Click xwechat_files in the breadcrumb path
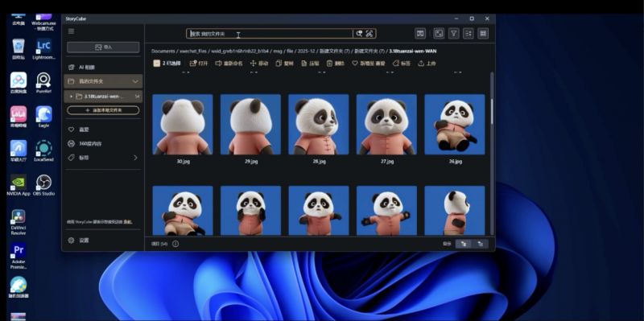Screen dimensions: 644x321 coord(193,51)
